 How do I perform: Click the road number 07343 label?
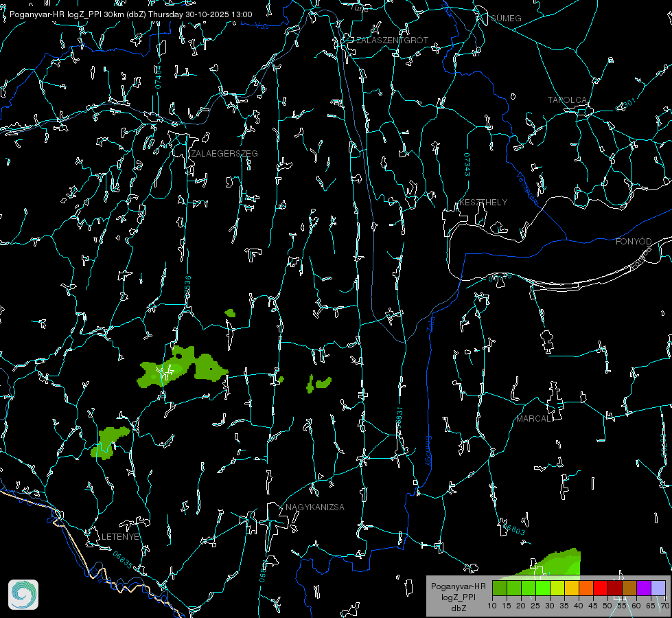tap(467, 165)
